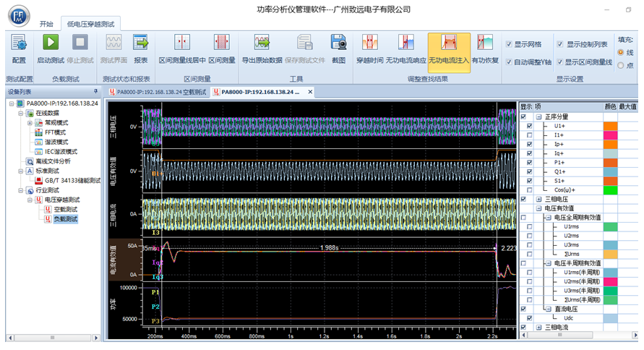Toggle the 显示区间测量线 checkbox
This screenshot has height=350, width=644.
560,62
